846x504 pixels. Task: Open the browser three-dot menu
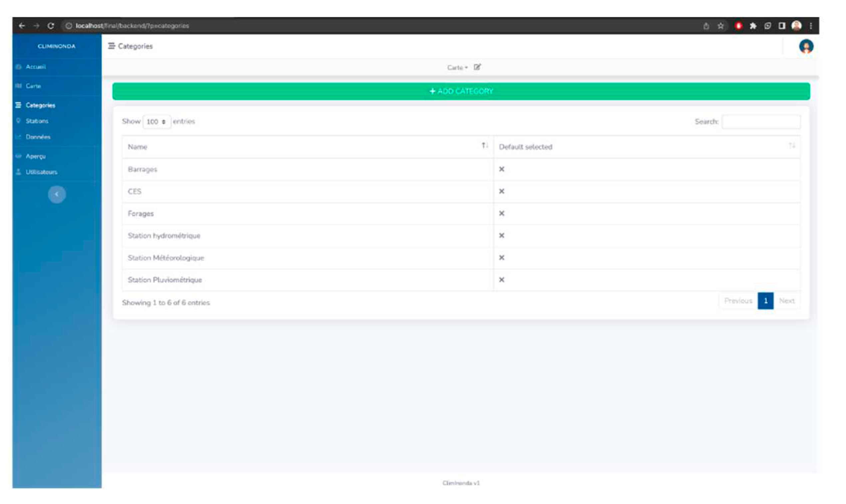[811, 26]
